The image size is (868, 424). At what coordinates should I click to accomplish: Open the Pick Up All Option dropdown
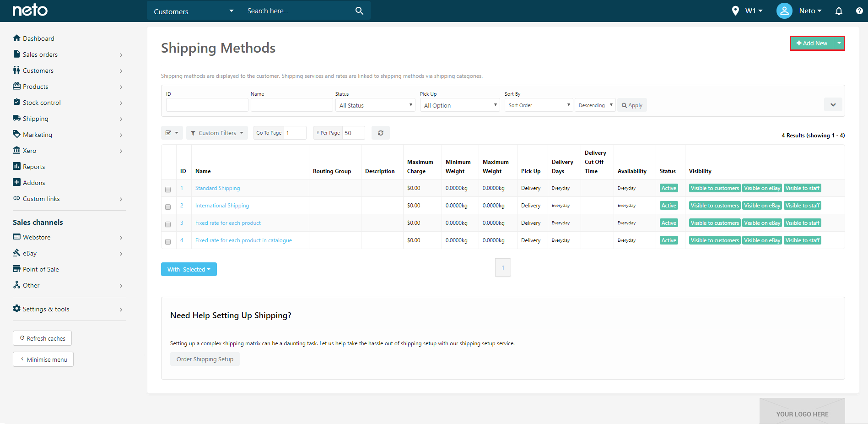pos(460,105)
